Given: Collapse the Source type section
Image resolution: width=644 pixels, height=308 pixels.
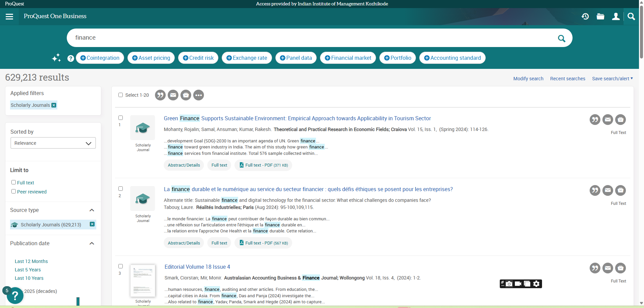Looking at the screenshot, I should tap(92, 210).
